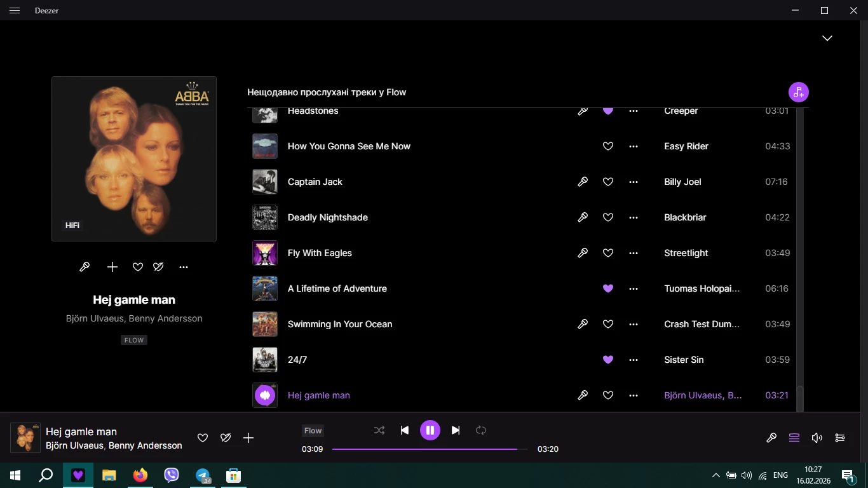Image resolution: width=868 pixels, height=488 pixels.
Task: Favorite How You Gonna See Me Now
Action: (608, 146)
